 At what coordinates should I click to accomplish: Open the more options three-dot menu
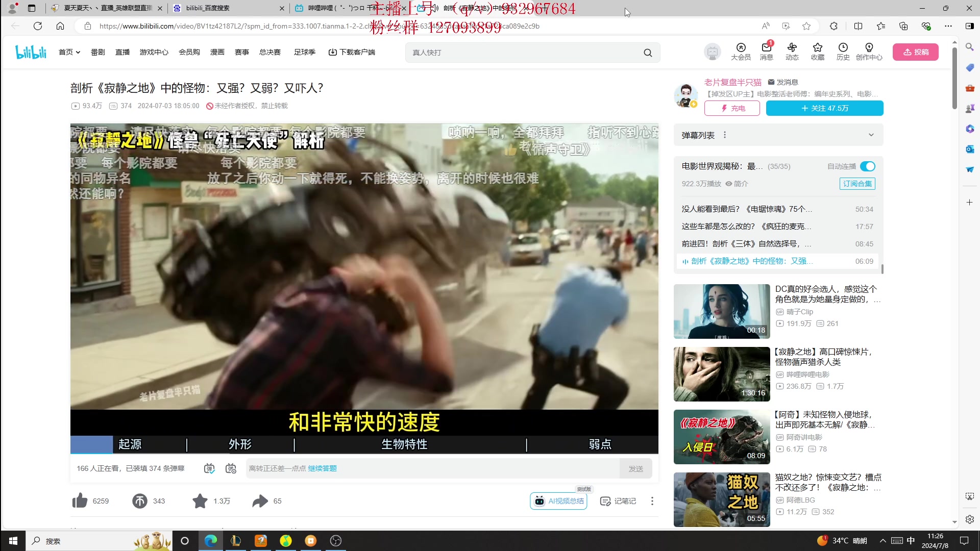pyautogui.click(x=652, y=501)
